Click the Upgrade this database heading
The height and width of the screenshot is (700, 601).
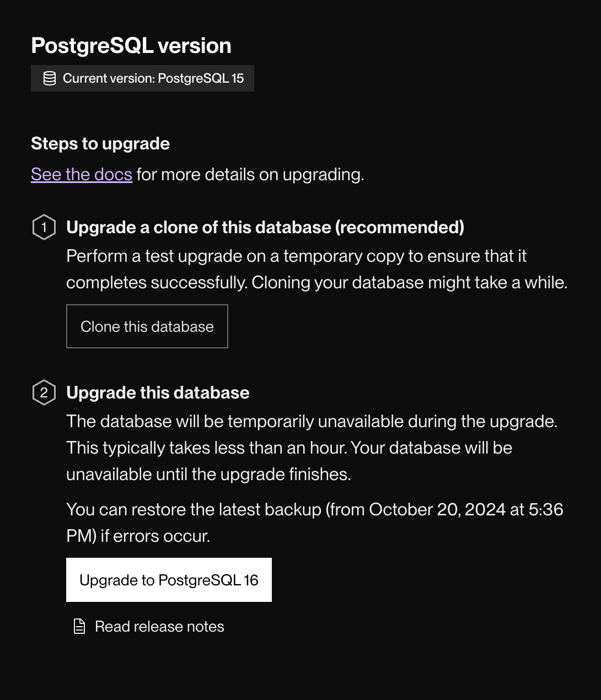pos(158,392)
